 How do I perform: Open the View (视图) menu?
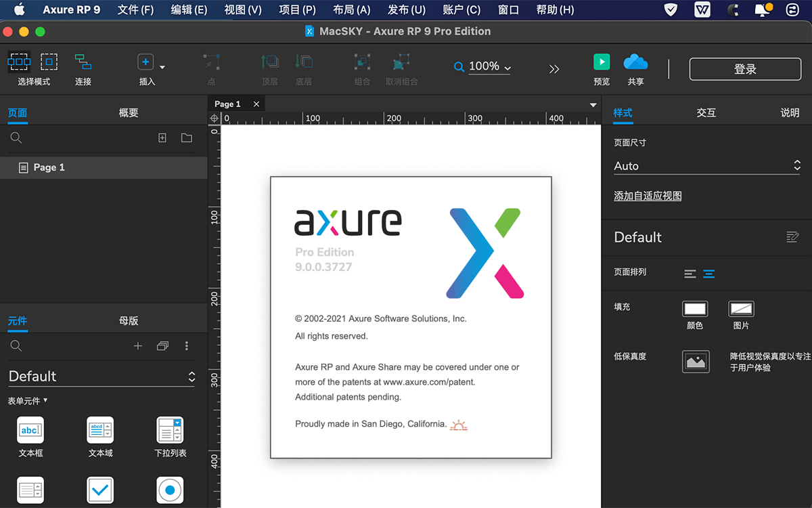pyautogui.click(x=243, y=9)
